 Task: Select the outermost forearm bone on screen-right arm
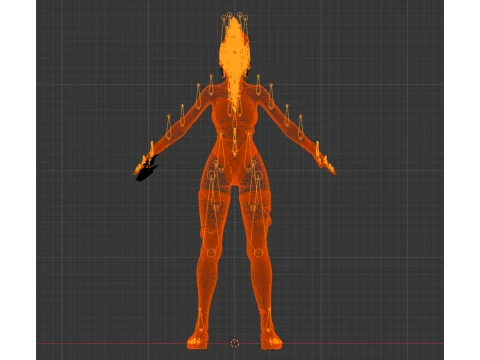pos(300,127)
